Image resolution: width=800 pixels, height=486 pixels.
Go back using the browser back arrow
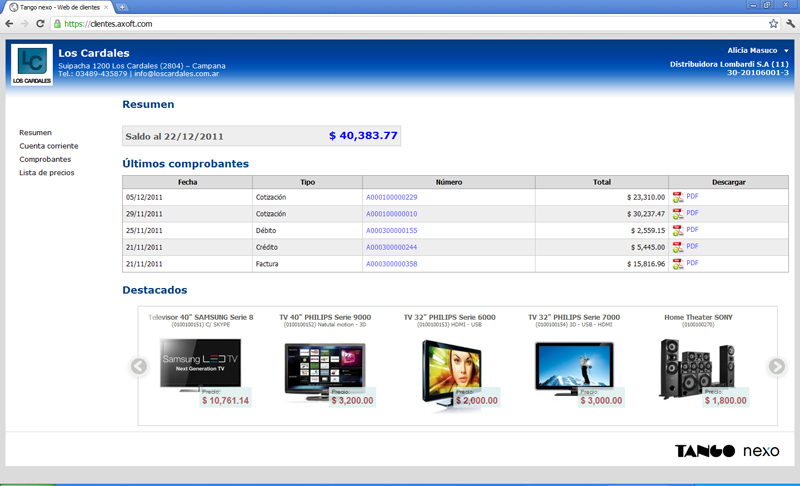[9, 23]
